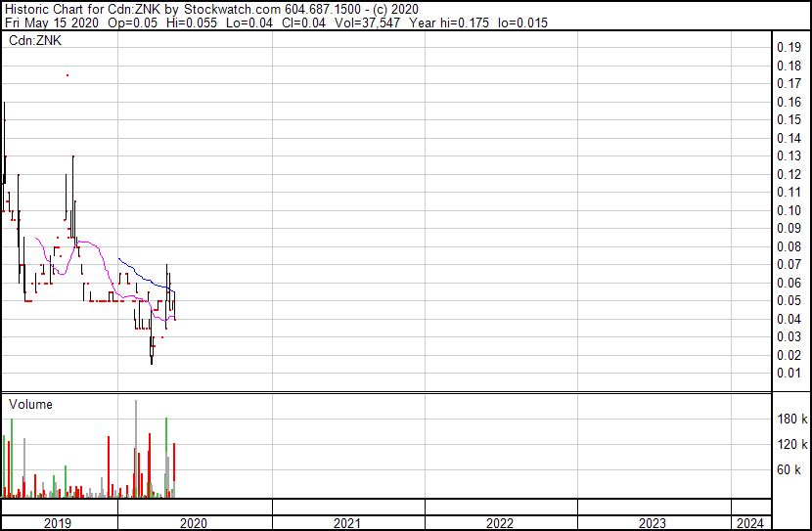Select the 2020 year on timeline

194,523
